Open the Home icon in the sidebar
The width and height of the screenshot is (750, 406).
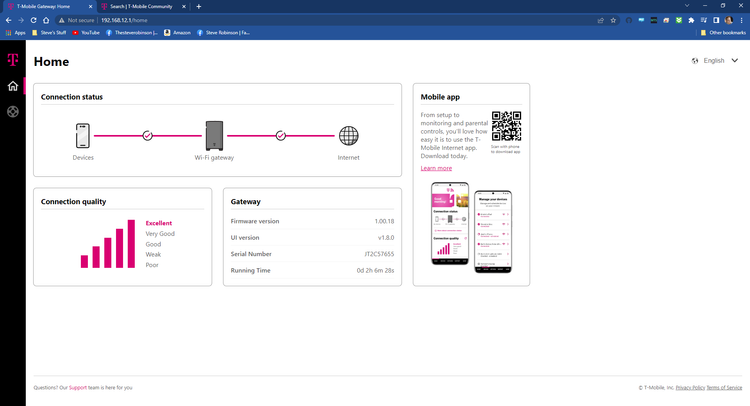tap(13, 86)
